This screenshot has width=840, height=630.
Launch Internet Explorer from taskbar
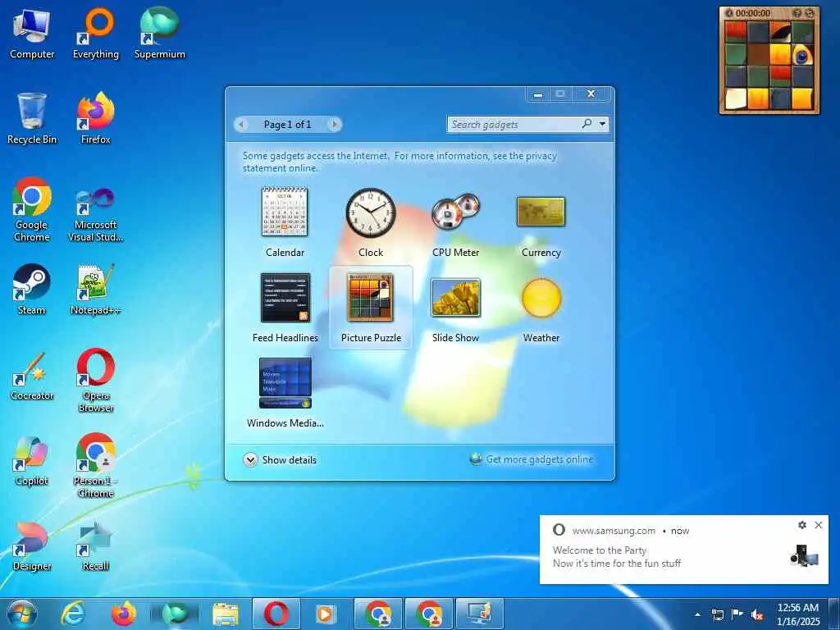click(73, 614)
